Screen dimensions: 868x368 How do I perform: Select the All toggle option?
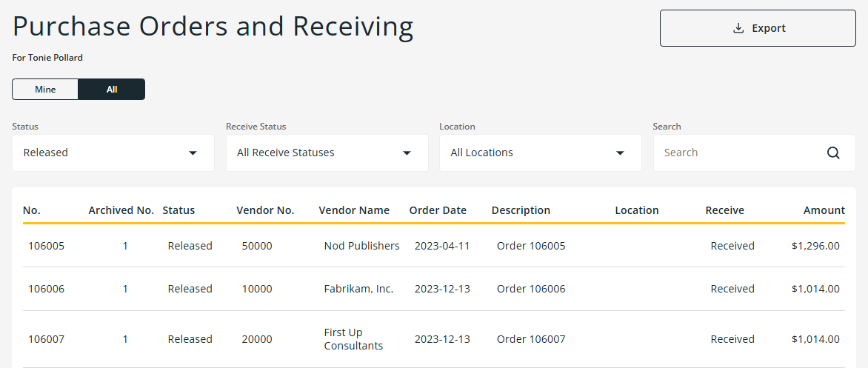pos(112,90)
